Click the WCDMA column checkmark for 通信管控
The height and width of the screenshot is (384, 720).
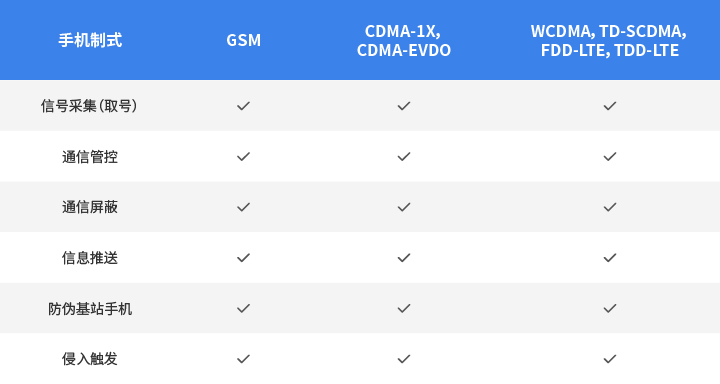pyautogui.click(x=610, y=157)
